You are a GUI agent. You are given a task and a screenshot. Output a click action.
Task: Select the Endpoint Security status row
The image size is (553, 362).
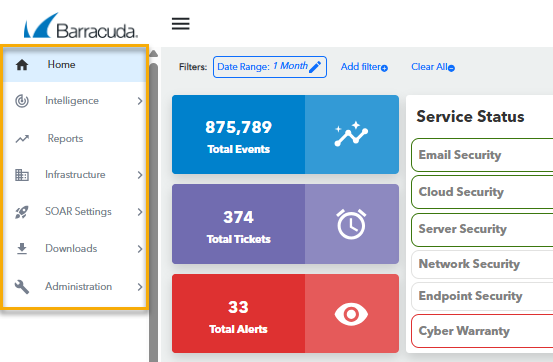pos(482,296)
